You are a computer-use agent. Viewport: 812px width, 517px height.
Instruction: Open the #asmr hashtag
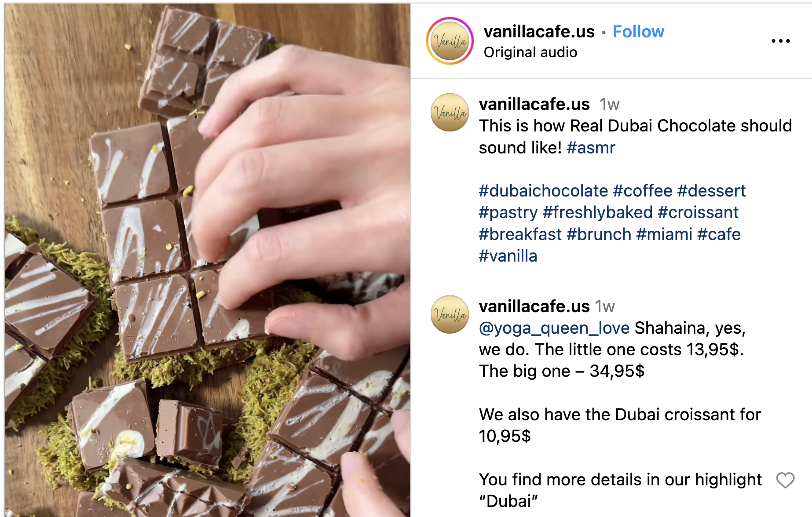point(591,148)
